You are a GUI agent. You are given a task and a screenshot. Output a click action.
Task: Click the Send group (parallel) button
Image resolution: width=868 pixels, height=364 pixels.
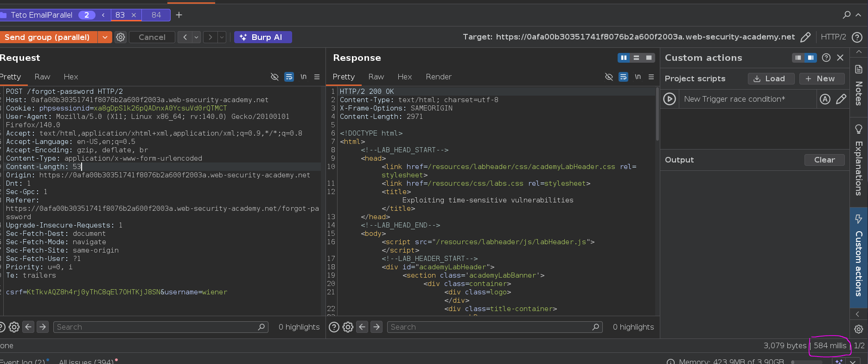[x=48, y=37]
